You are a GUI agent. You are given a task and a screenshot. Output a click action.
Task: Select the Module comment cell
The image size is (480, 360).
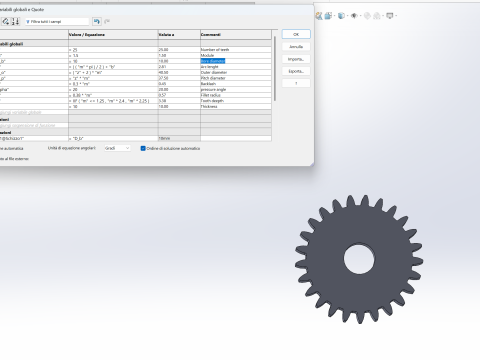click(236, 55)
